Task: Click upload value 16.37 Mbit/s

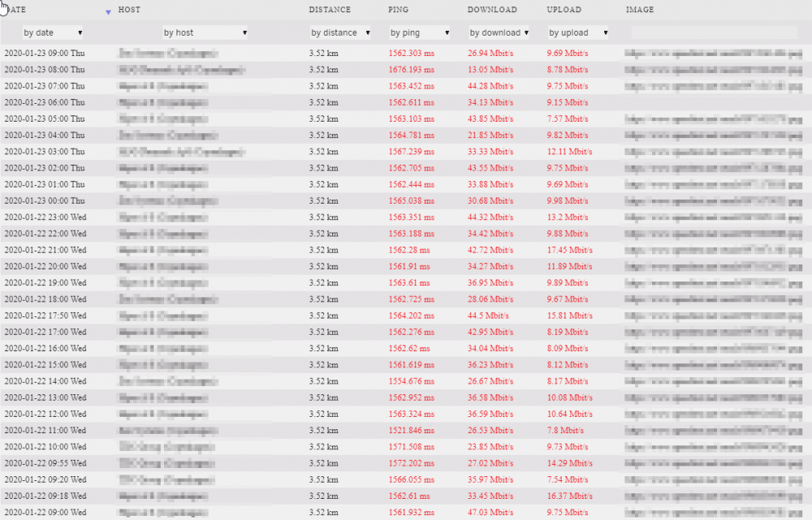Action: [570, 496]
